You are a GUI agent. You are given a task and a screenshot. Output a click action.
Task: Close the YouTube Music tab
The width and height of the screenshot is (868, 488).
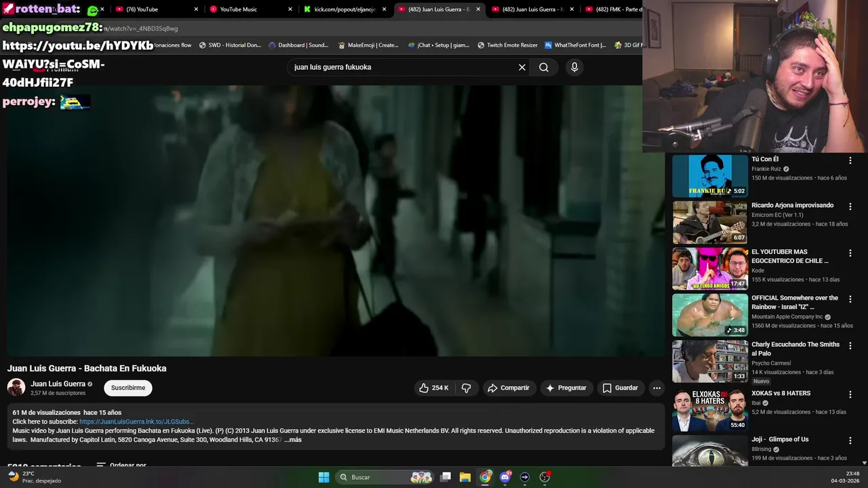tap(290, 9)
